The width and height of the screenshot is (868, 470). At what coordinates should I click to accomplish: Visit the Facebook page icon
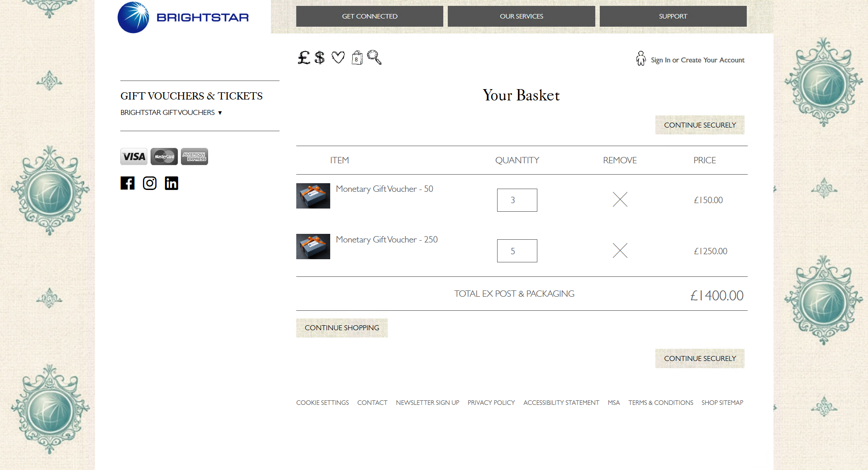[x=127, y=183]
